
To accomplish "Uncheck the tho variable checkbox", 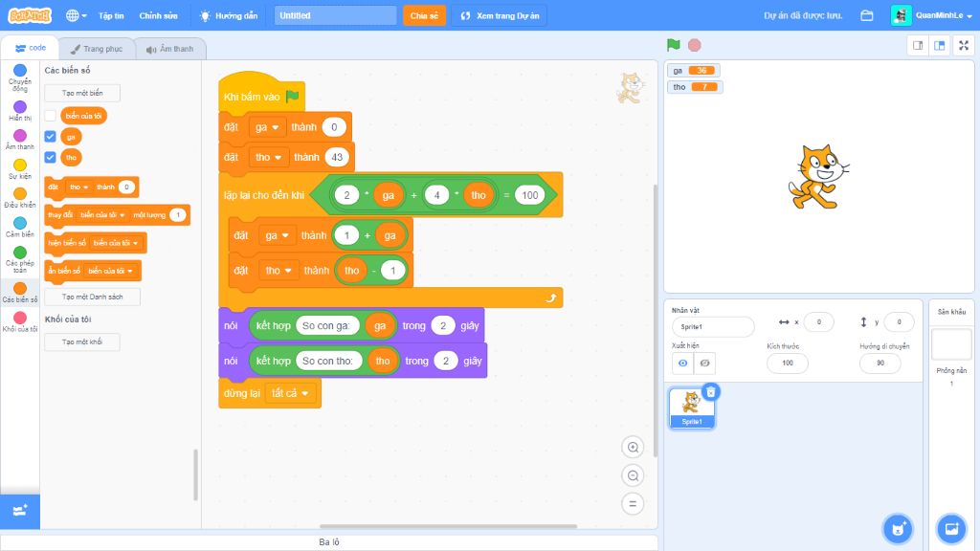I will pyautogui.click(x=51, y=158).
